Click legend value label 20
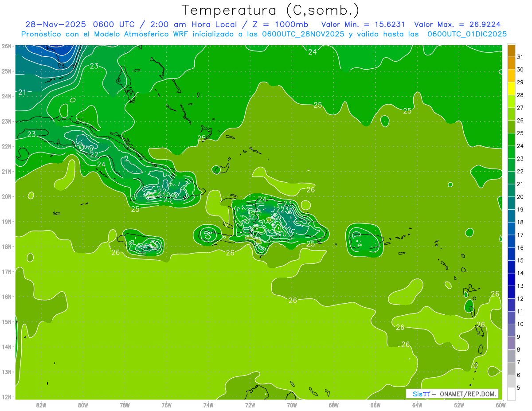532x411 pixels. click(x=520, y=197)
